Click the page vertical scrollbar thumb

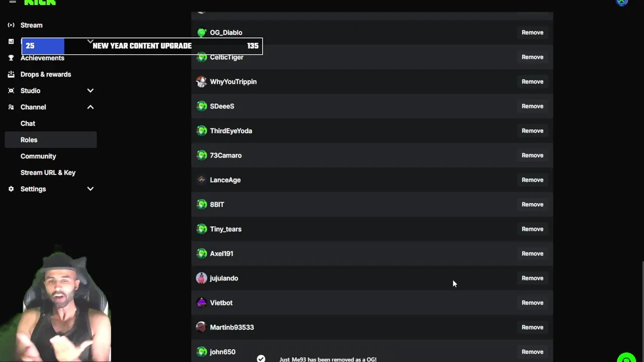[x=642, y=312]
